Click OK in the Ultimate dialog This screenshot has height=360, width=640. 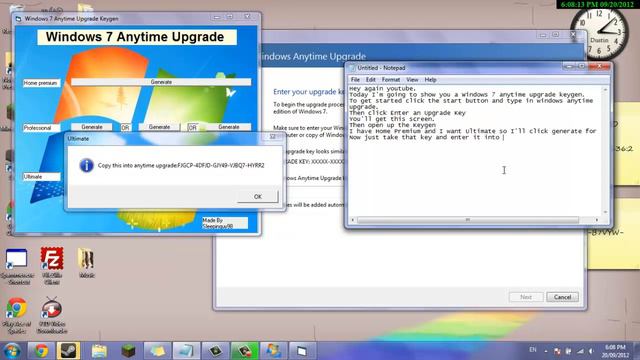258,196
